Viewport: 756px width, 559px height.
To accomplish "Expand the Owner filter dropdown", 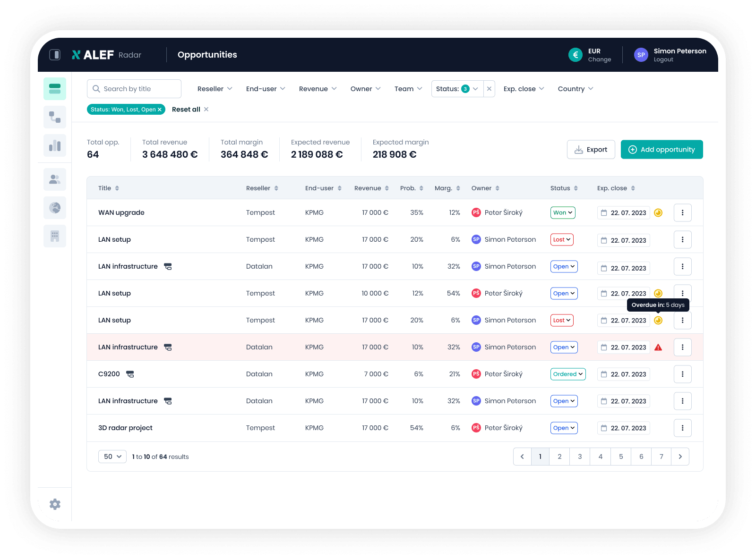I will click(x=366, y=89).
